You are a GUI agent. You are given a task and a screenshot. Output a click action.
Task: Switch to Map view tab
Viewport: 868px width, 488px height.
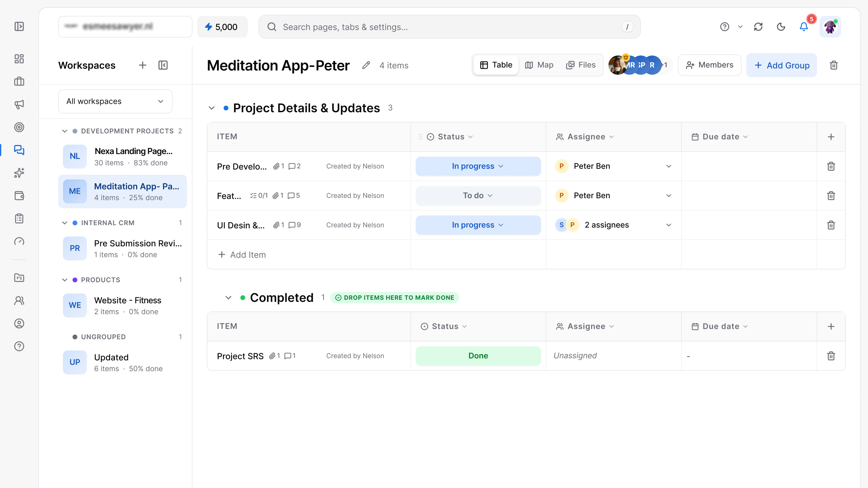[539, 65]
